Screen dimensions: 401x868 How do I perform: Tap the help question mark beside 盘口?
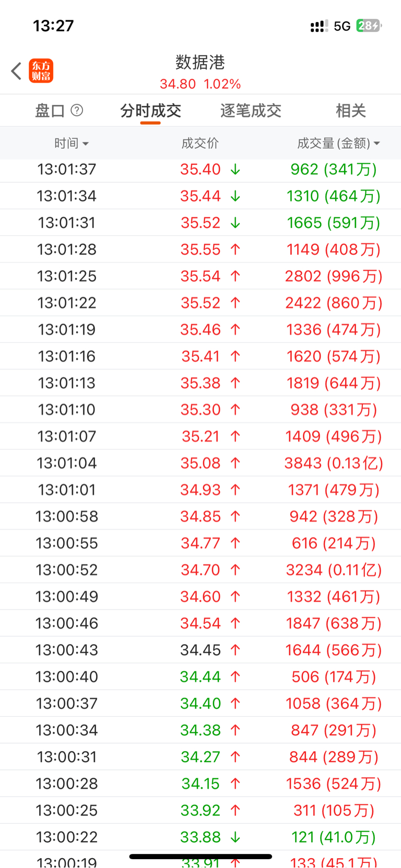click(77, 110)
